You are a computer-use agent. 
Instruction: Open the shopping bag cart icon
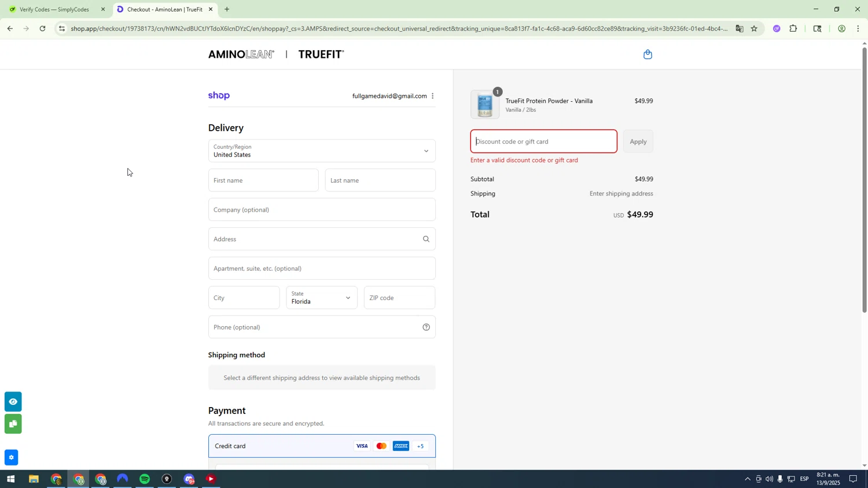coord(648,54)
